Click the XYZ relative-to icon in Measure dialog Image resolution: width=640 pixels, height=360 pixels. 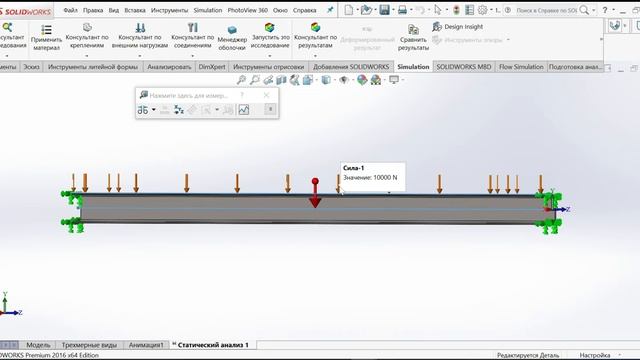178,109
